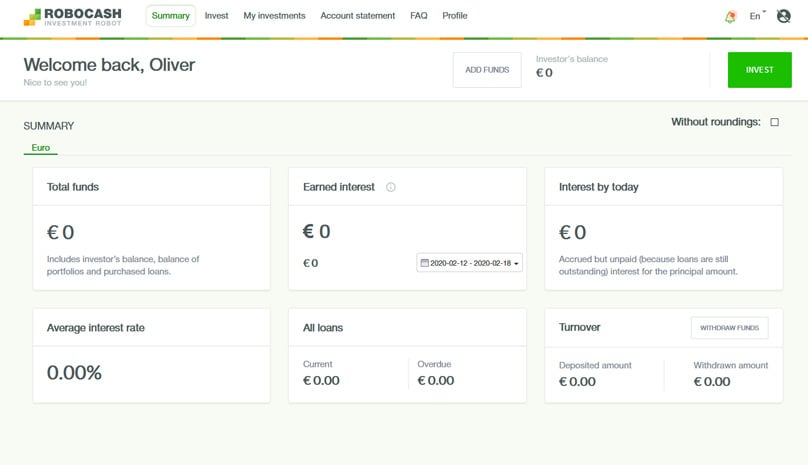This screenshot has height=465, width=808.
Task: Open Account statement page
Action: 358,16
